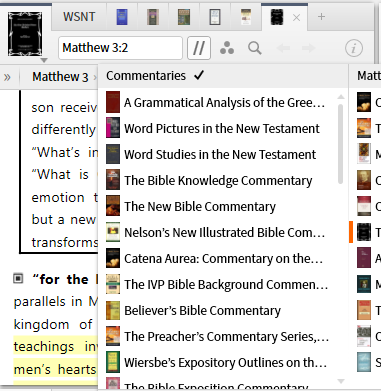Open The New Bible Commentary

[x=200, y=207]
